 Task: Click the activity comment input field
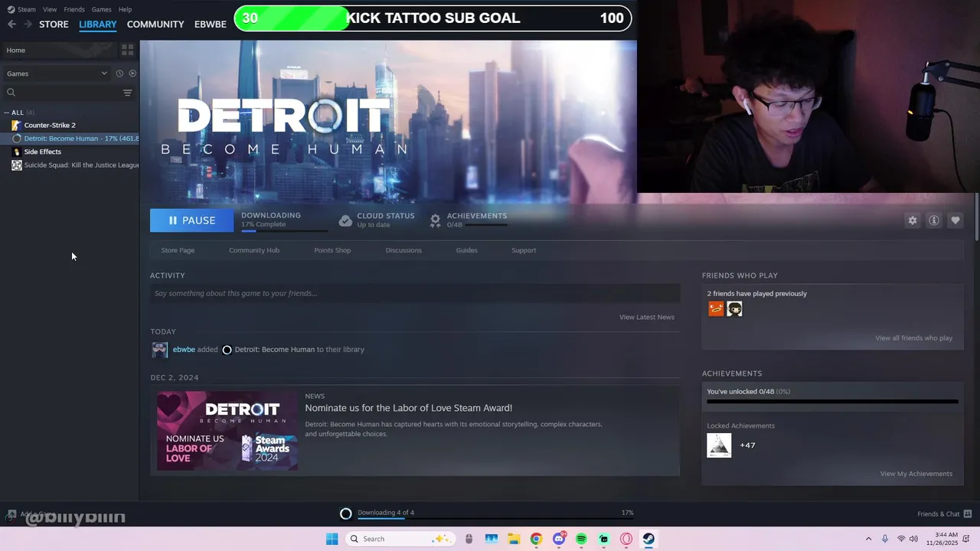point(415,293)
